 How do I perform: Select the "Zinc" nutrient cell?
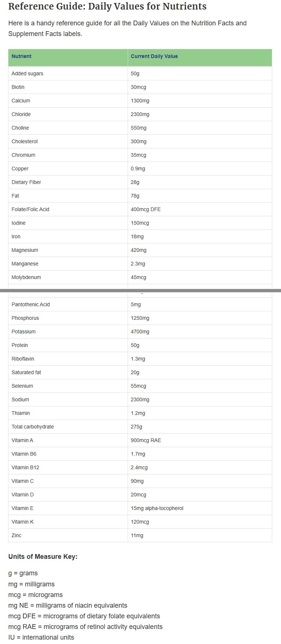(x=16, y=535)
